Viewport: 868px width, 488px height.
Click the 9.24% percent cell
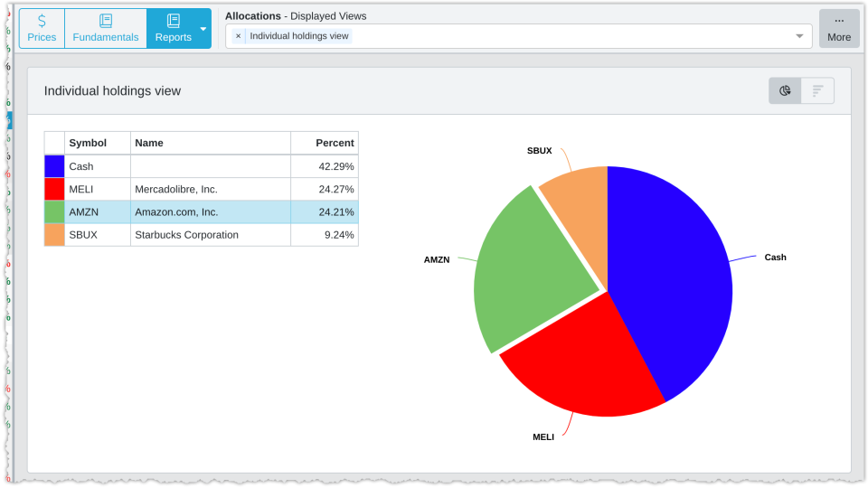click(325, 235)
